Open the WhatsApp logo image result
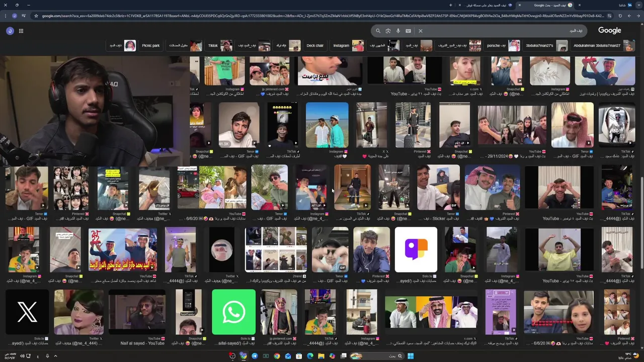Image resolution: width=644 pixels, height=362 pixels. point(233,312)
